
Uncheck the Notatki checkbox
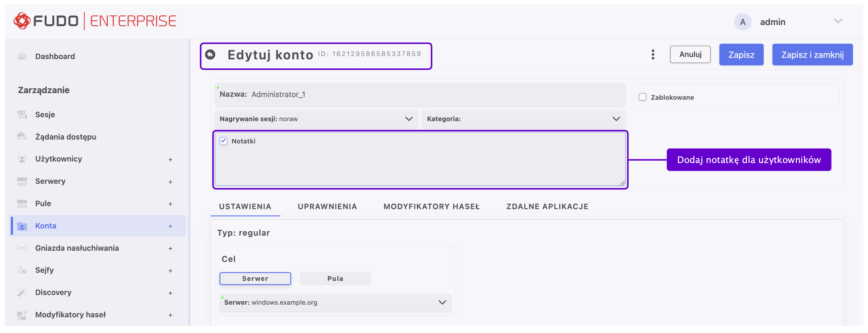[x=223, y=141]
